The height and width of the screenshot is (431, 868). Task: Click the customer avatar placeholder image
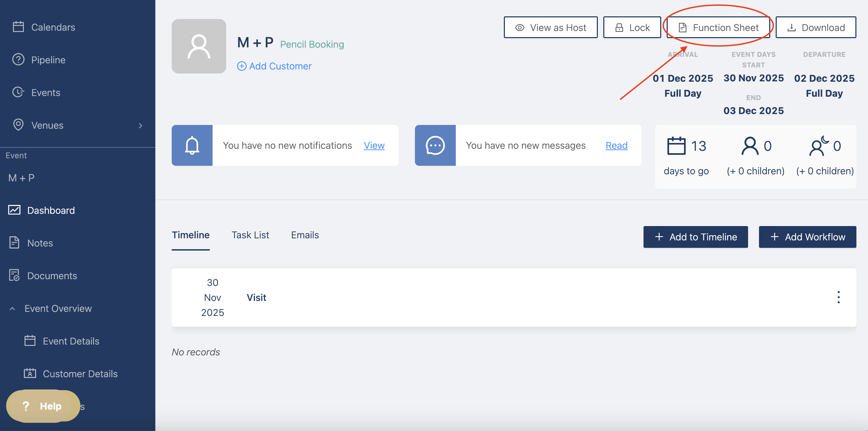199,46
